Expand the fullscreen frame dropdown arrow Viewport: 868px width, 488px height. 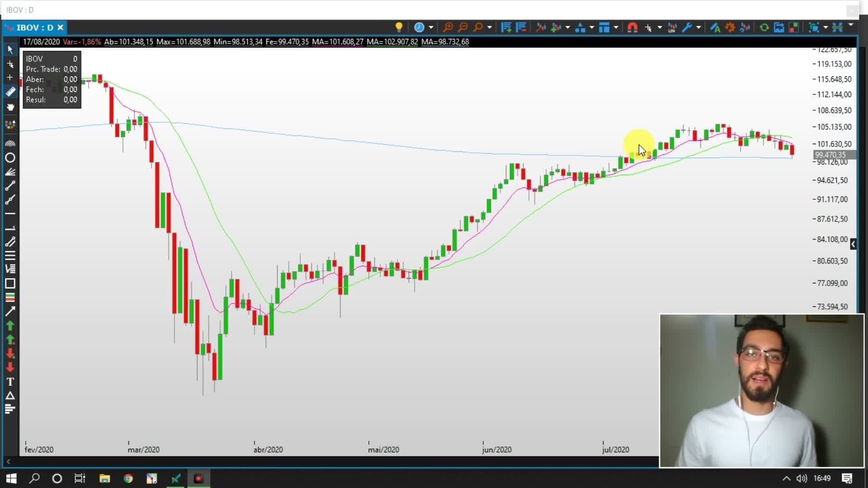pos(826,28)
